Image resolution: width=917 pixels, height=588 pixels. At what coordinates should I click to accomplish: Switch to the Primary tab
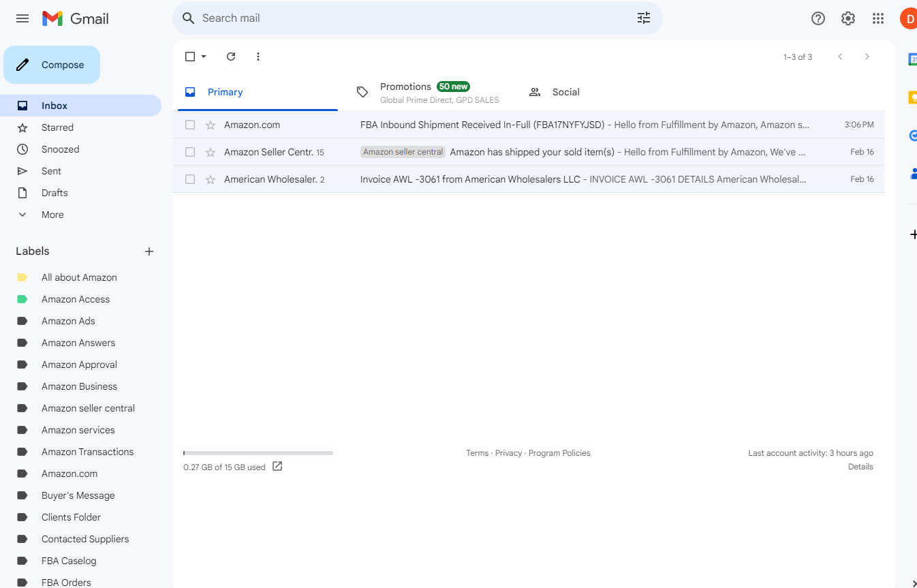point(258,92)
